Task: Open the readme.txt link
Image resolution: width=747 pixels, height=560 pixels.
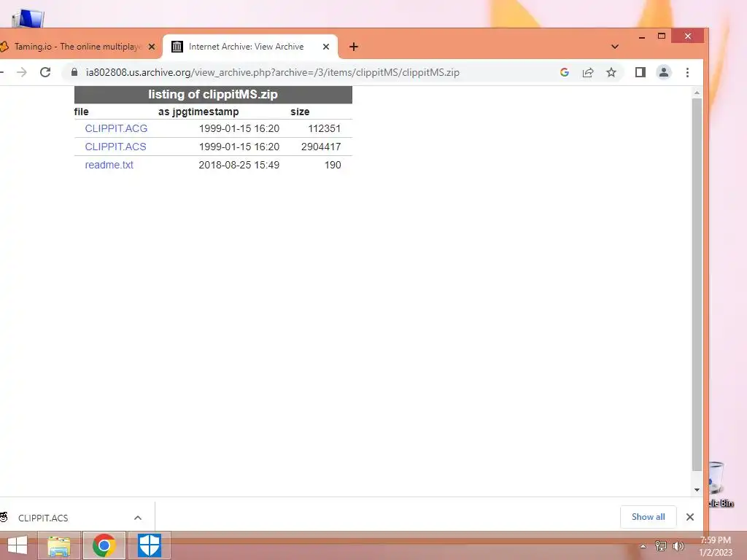Action: (109, 165)
